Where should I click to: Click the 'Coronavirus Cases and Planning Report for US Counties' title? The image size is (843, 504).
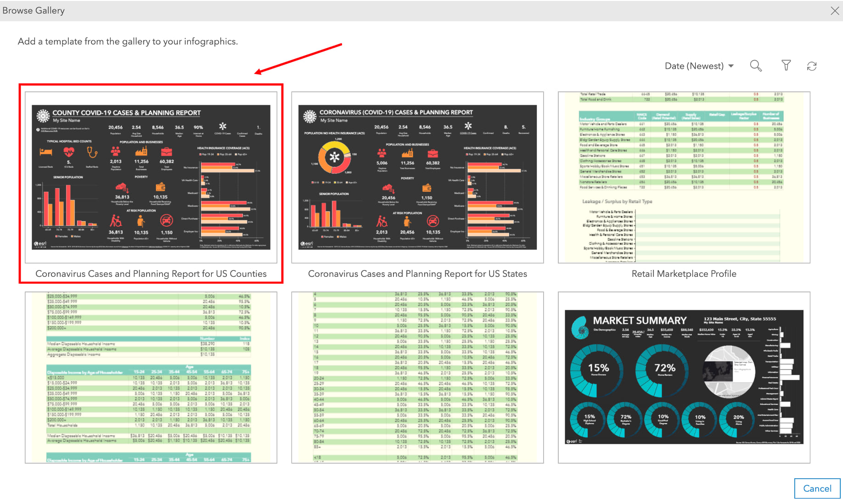pyautogui.click(x=151, y=274)
